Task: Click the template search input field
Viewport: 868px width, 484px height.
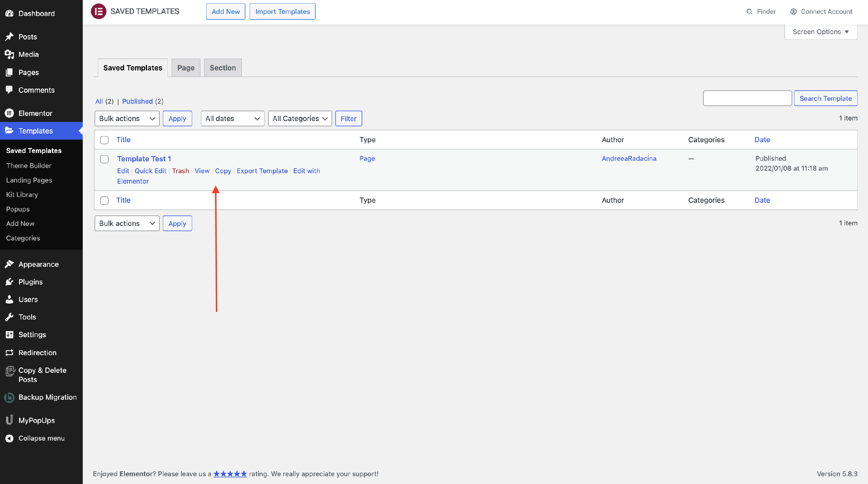Action: [747, 98]
